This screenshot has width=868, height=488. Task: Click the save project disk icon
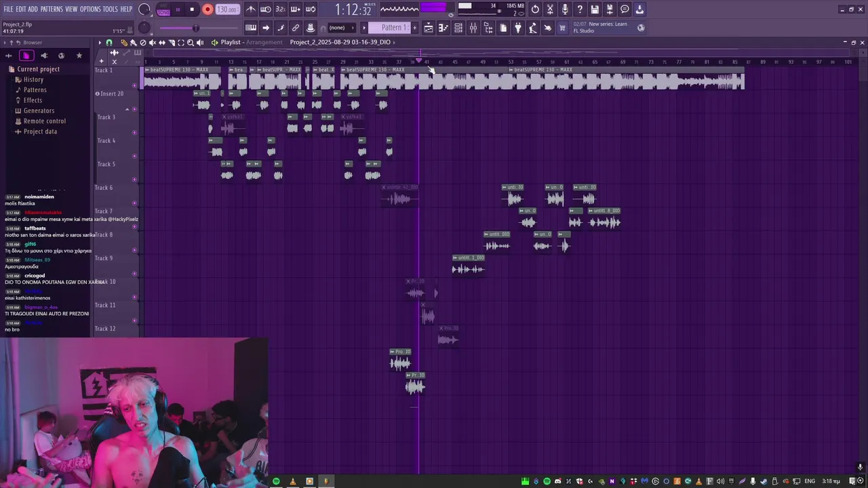(x=595, y=9)
